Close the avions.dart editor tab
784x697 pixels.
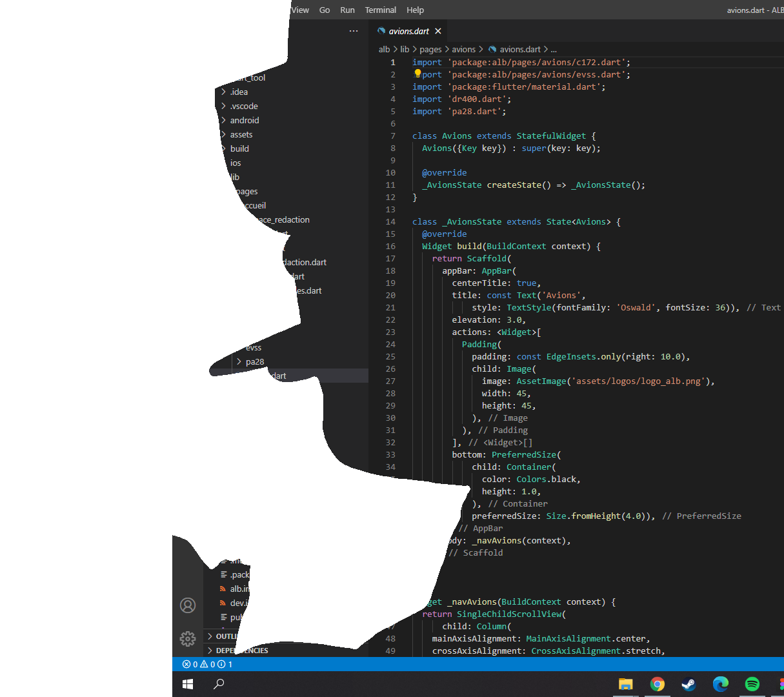(438, 31)
